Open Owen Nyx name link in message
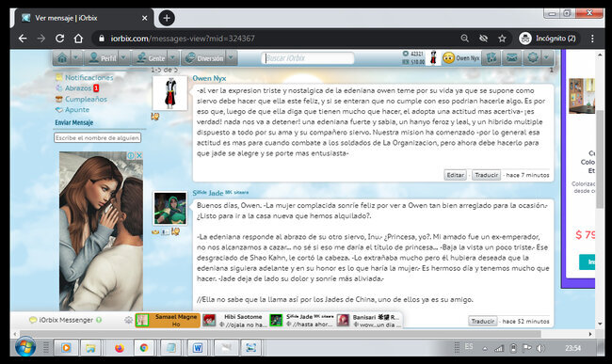The image size is (612, 364). pos(209,78)
